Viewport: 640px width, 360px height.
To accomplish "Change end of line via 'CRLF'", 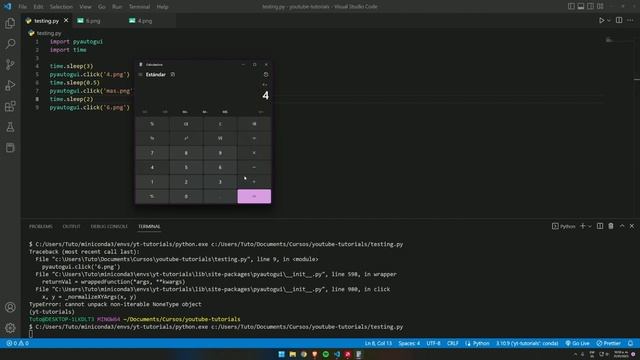I will click(x=453, y=343).
